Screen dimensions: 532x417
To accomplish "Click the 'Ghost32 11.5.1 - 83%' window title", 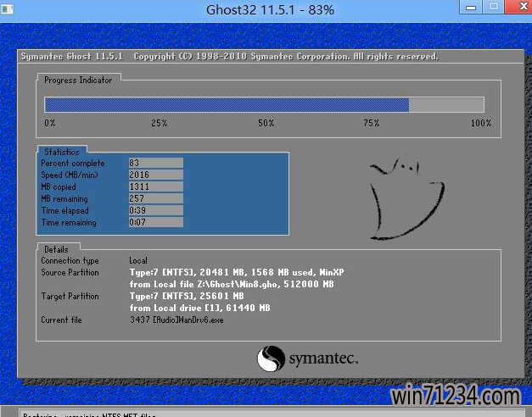I will coord(270,10).
